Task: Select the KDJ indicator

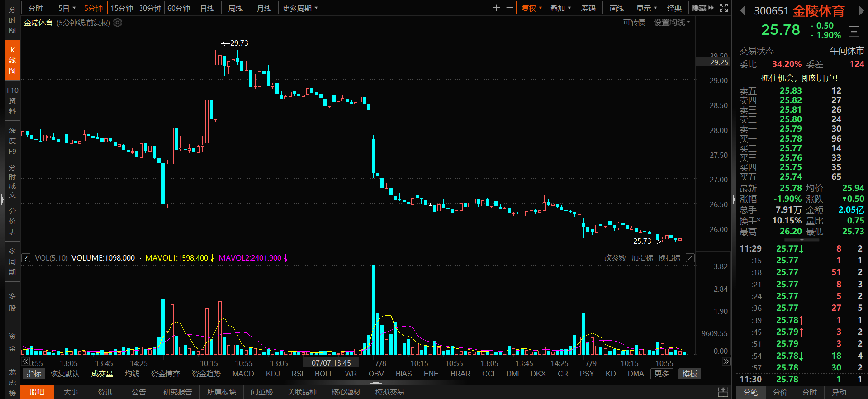Action: coord(273,374)
